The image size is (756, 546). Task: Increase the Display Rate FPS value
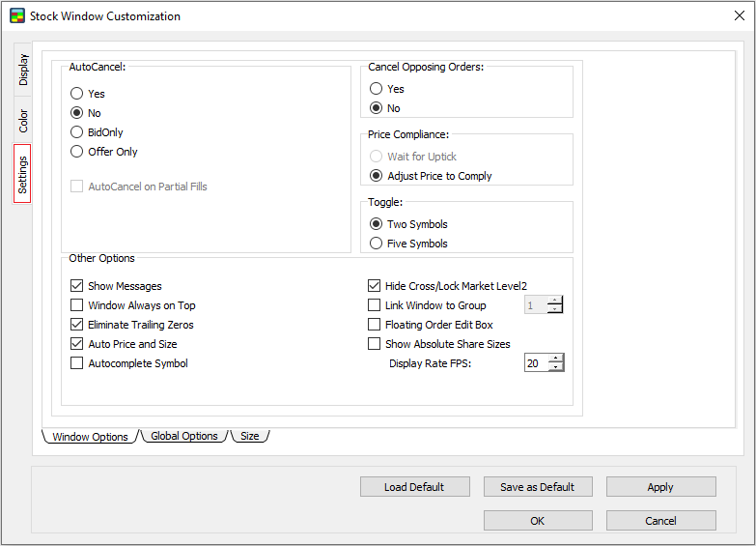click(x=555, y=359)
